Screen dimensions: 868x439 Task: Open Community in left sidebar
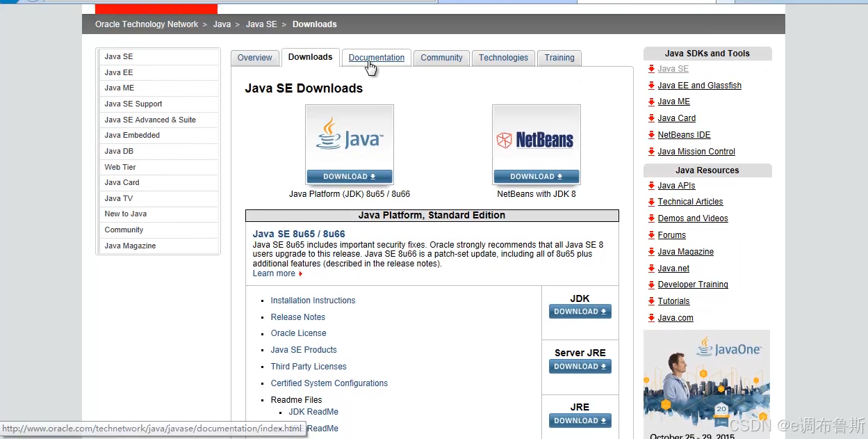pos(159,230)
